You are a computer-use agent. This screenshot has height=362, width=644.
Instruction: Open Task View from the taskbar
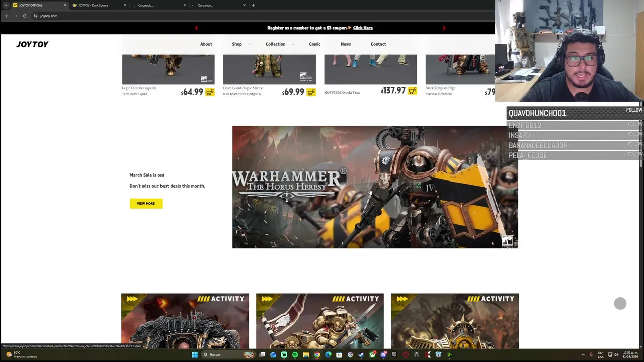pos(262,355)
